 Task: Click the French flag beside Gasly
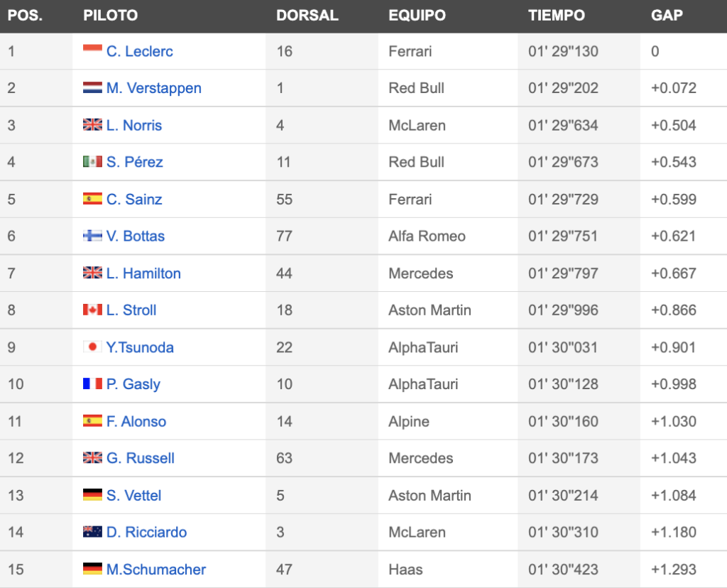click(92, 383)
